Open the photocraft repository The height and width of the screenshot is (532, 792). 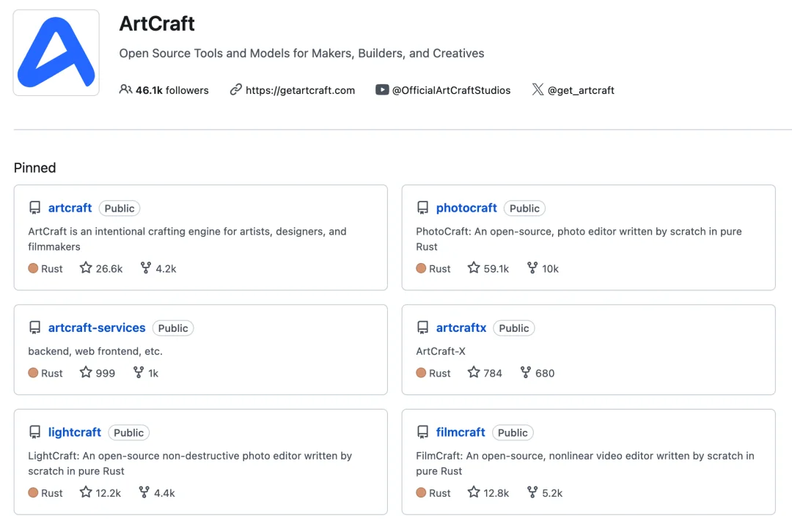coord(466,208)
